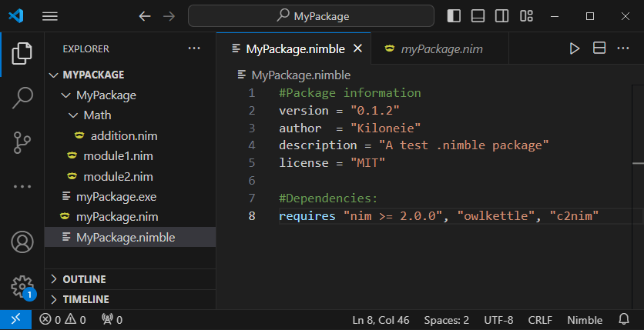
Task: Click the "owlkettle" dependency string
Action: tap(496, 216)
